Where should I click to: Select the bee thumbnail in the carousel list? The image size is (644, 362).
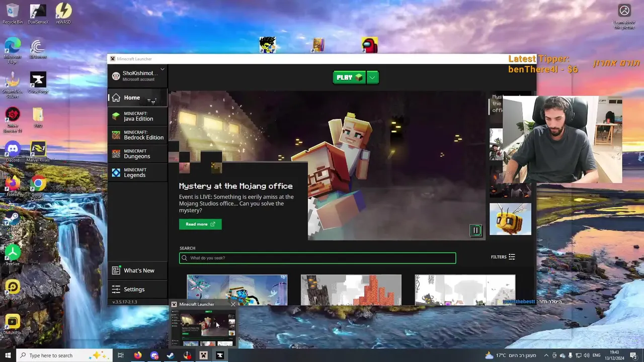click(x=510, y=219)
